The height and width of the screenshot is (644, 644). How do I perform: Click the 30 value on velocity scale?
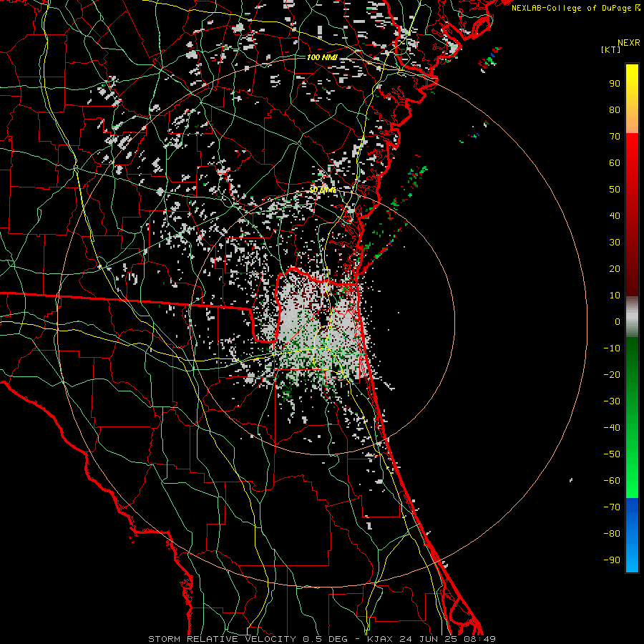point(615,243)
